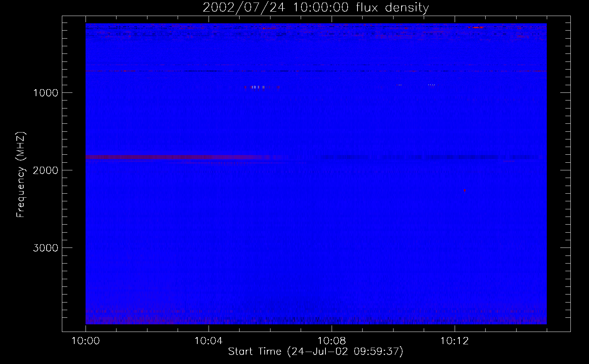
Task: Click the 10:08 time tick label
Action: pos(332,341)
